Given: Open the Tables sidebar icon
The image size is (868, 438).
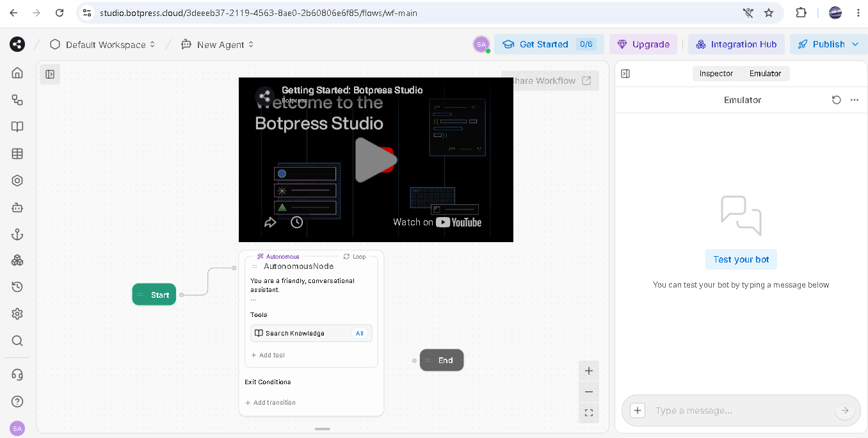Looking at the screenshot, I should click(x=17, y=154).
